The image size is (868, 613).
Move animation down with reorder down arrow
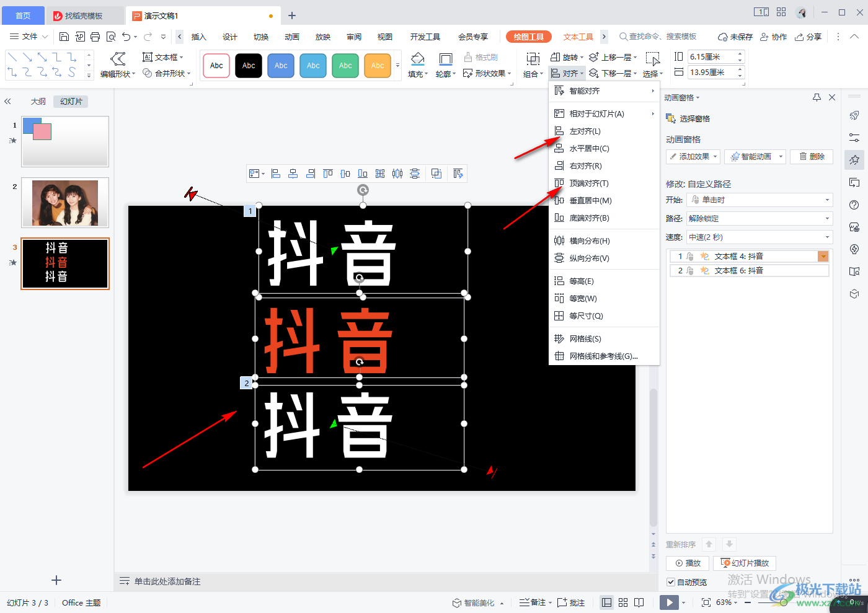(x=730, y=544)
